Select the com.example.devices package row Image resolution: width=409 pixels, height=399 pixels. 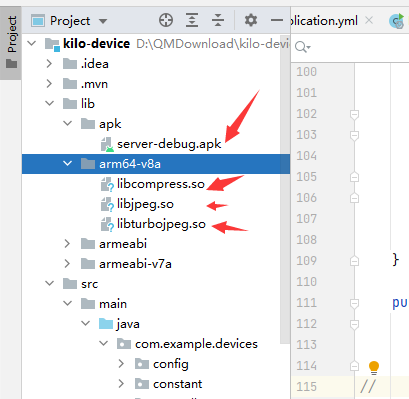tap(156, 344)
